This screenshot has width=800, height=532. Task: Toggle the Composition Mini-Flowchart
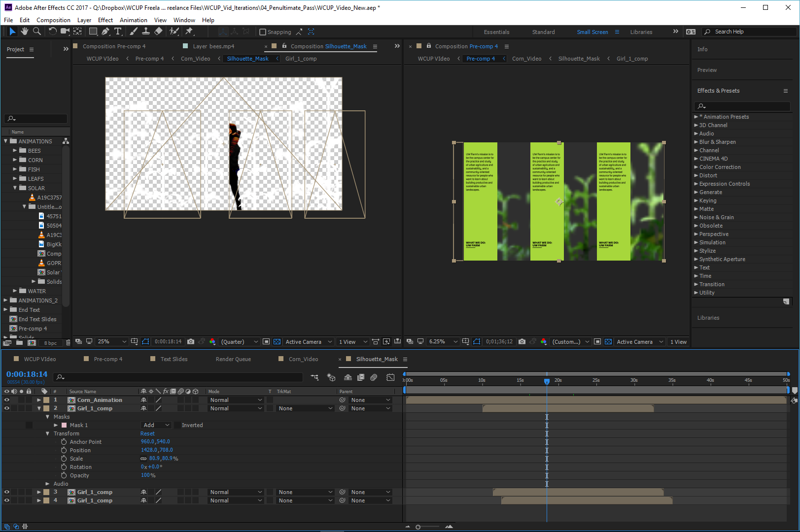(x=314, y=377)
